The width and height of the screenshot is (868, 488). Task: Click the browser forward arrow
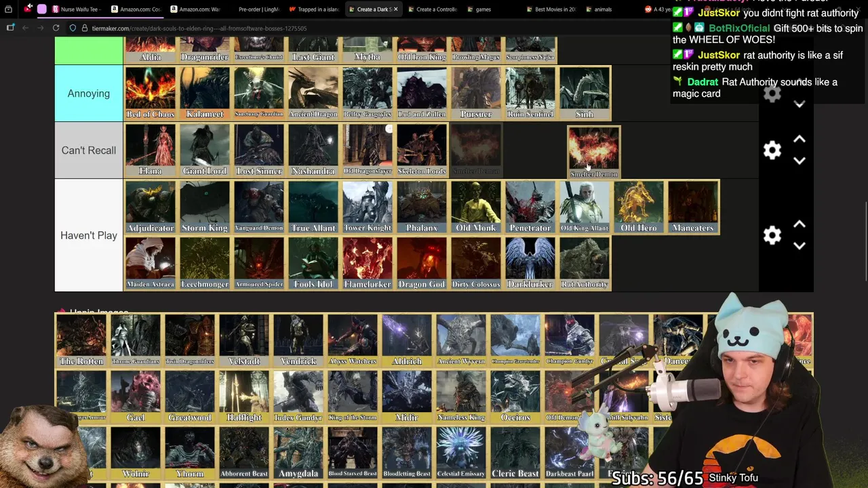[40, 28]
